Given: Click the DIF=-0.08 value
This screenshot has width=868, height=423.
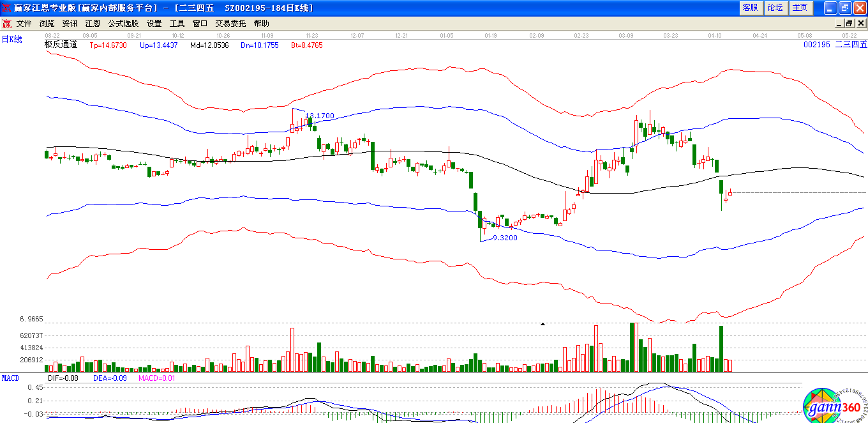Looking at the screenshot, I should [x=63, y=378].
